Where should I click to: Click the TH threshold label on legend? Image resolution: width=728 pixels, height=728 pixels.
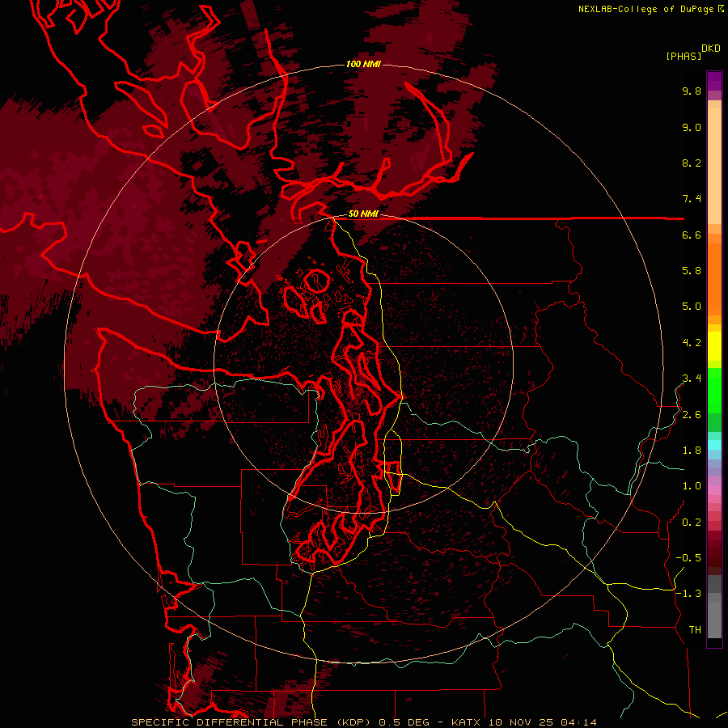coord(695,630)
